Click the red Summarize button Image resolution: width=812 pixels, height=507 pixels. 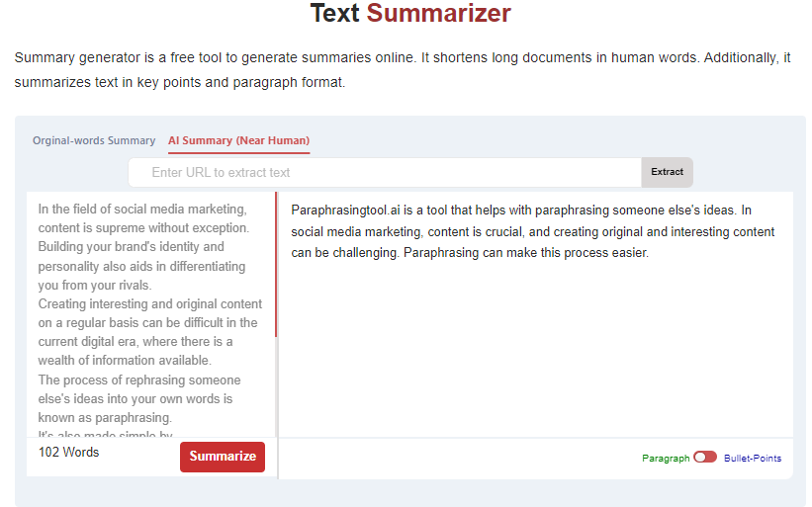223,457
